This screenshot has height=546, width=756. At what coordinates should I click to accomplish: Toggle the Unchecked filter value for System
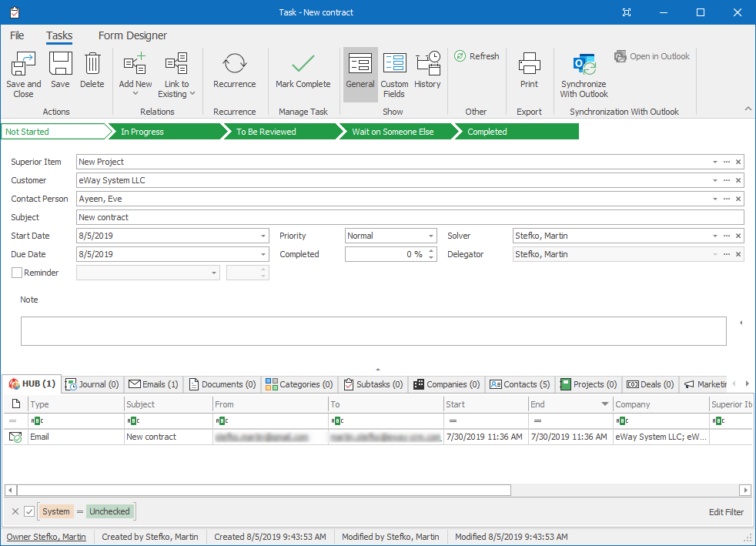click(x=109, y=511)
